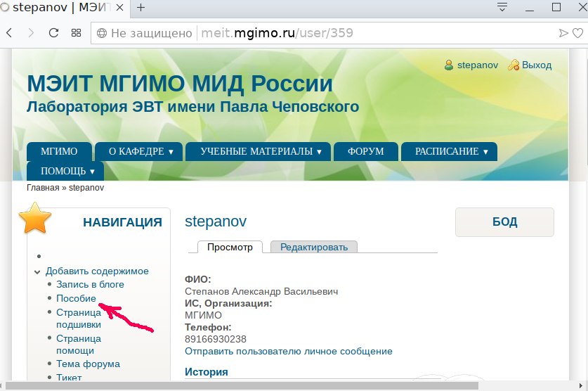Maximize the browser window

[556, 7]
